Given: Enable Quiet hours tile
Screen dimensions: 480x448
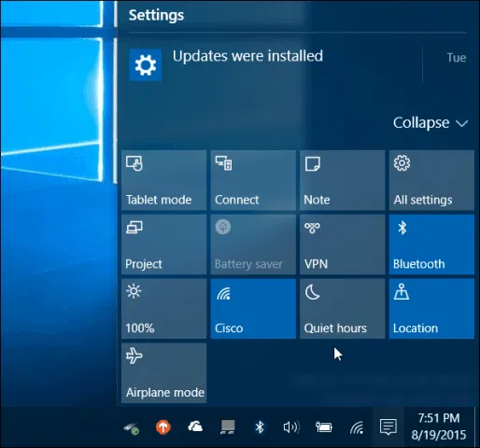Looking at the screenshot, I should [x=342, y=309].
